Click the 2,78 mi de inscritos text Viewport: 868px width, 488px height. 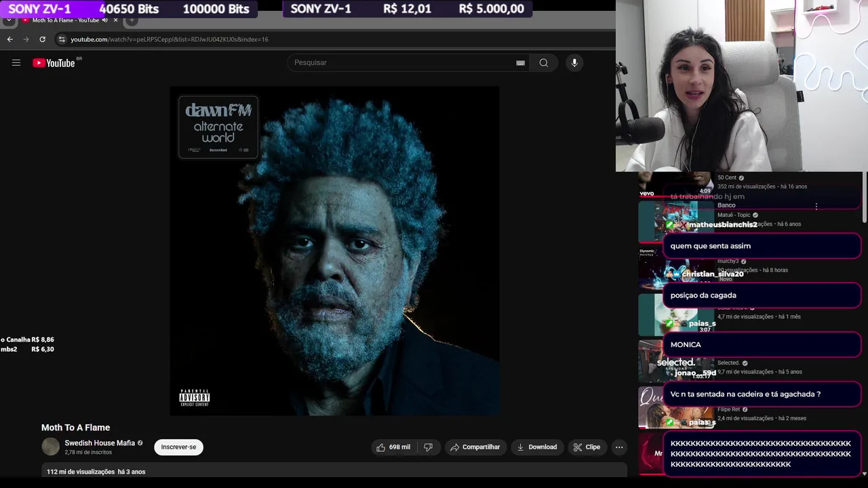tap(88, 452)
